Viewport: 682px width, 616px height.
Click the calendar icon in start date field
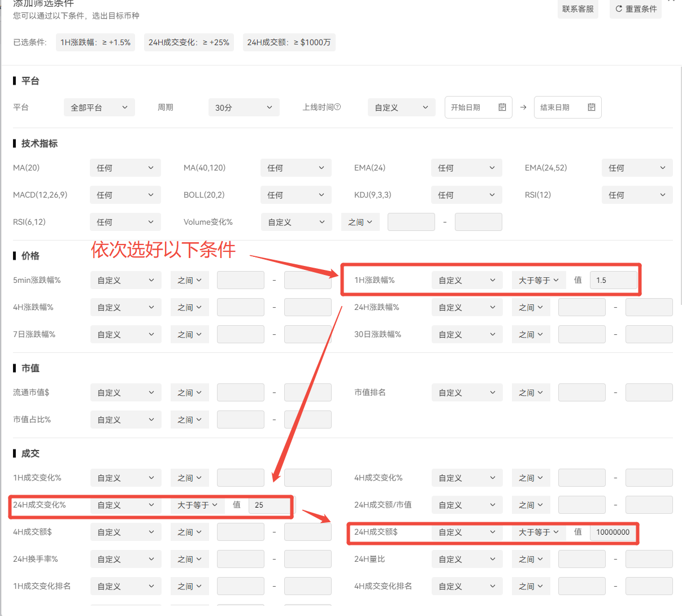pos(502,107)
